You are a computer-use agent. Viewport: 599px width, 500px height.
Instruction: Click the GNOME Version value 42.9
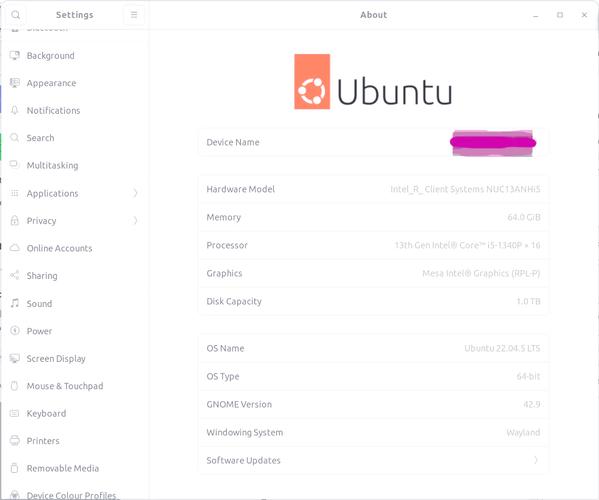531,404
